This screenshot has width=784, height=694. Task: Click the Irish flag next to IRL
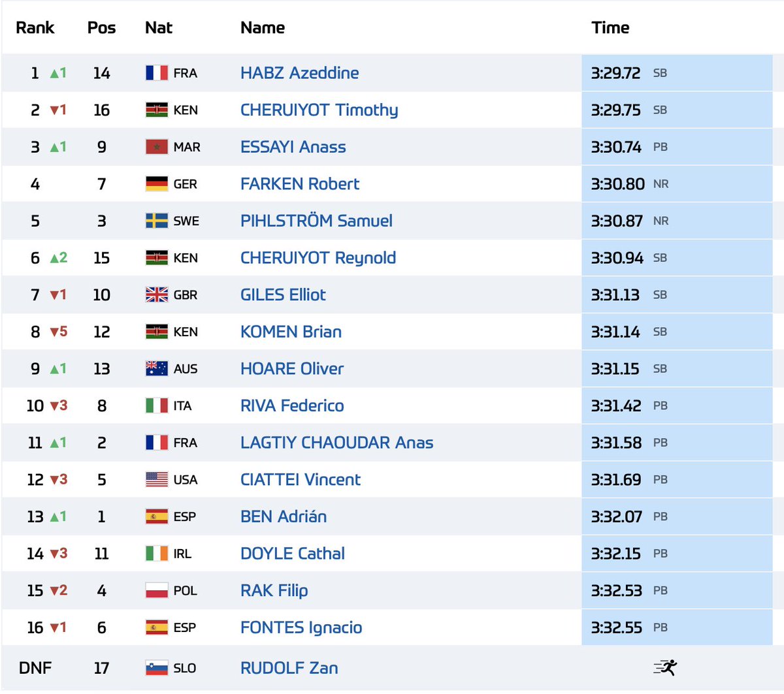coord(157,554)
